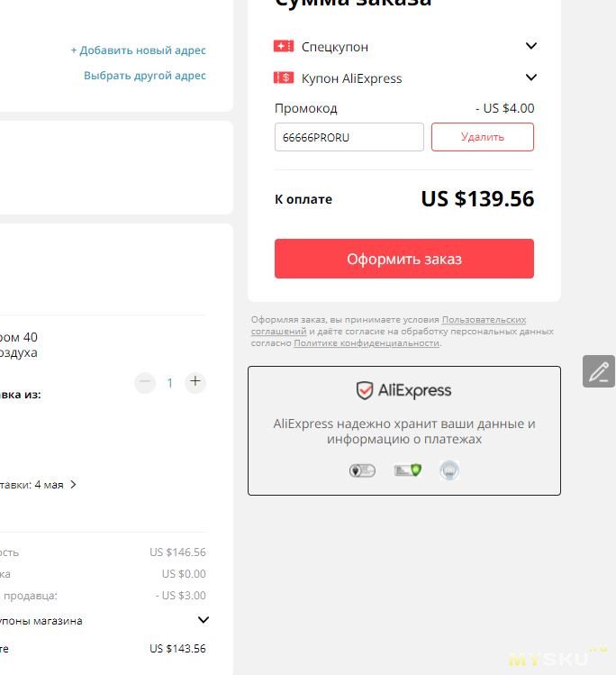Open the Политике конфиденциальности link
The image size is (616, 675).
tap(367, 343)
